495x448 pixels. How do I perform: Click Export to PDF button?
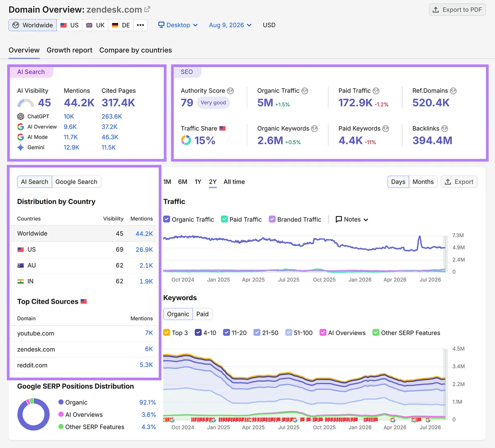pyautogui.click(x=457, y=9)
